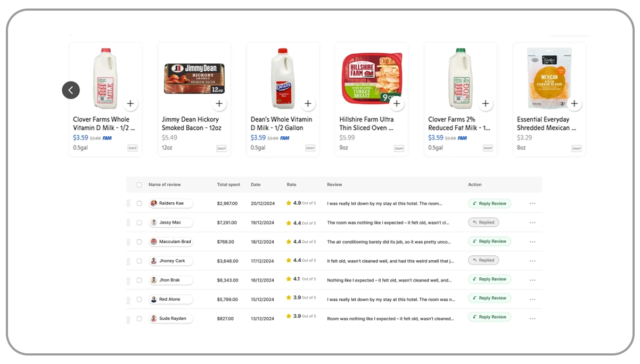Click the drag handle beside Raiders Kae's row
This screenshot has width=640, height=364.
click(128, 203)
